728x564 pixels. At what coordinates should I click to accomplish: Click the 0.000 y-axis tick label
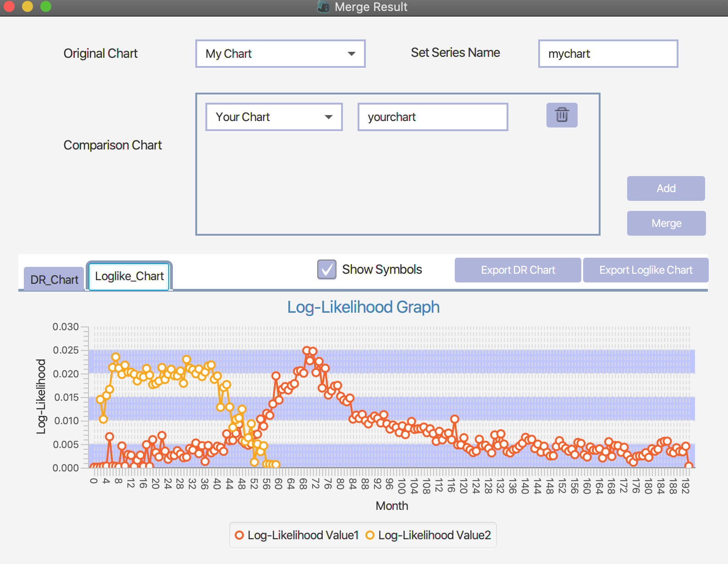tap(66, 468)
